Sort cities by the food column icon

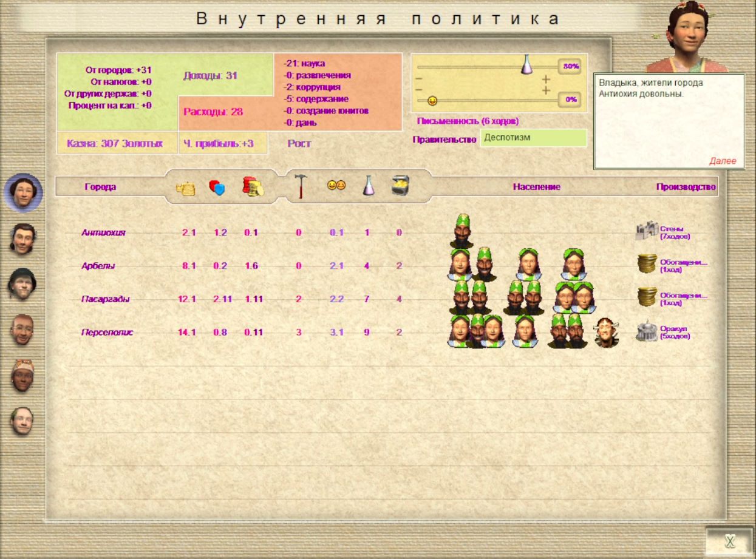click(186, 188)
